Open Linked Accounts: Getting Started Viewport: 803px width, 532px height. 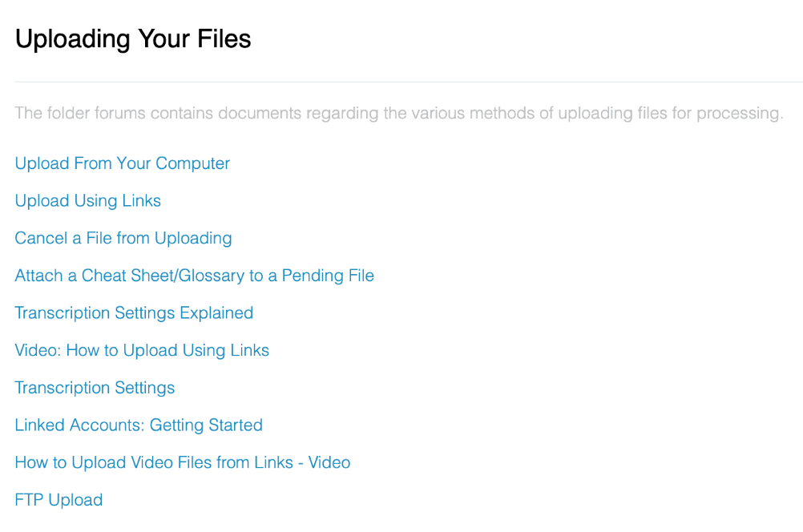point(139,425)
